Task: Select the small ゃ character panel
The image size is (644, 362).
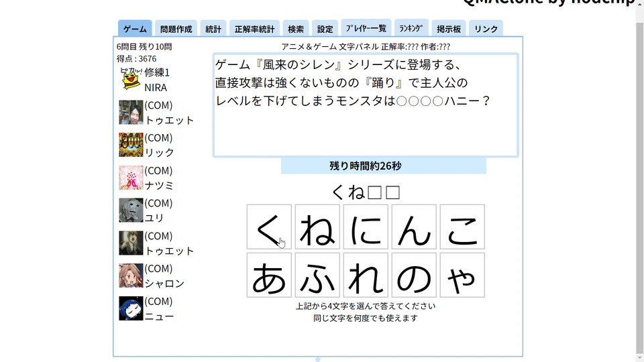Action: click(462, 275)
